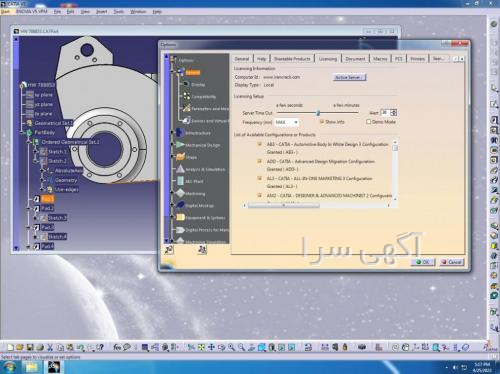Click the formula f(x) icon
Image resolution: width=500 pixels, height=374 pixels.
point(117,347)
